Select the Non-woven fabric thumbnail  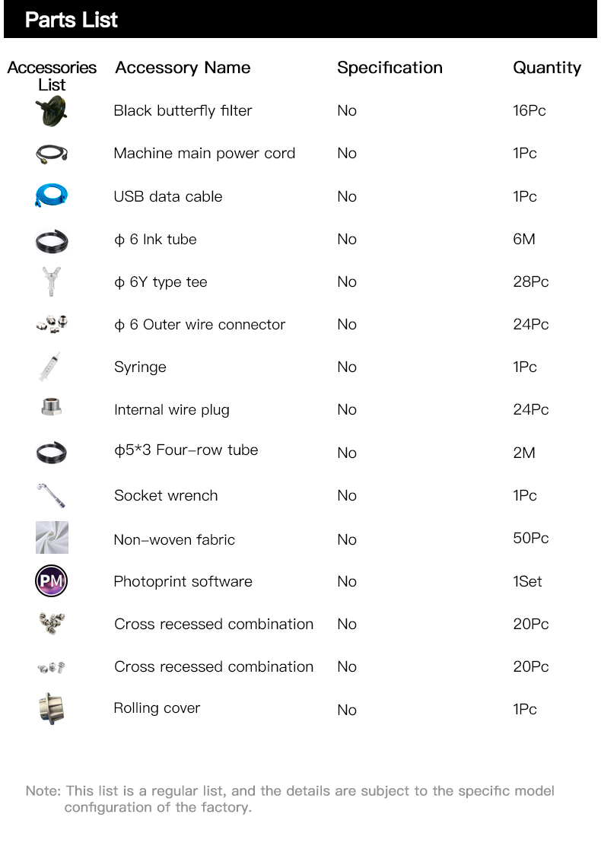click(x=52, y=538)
